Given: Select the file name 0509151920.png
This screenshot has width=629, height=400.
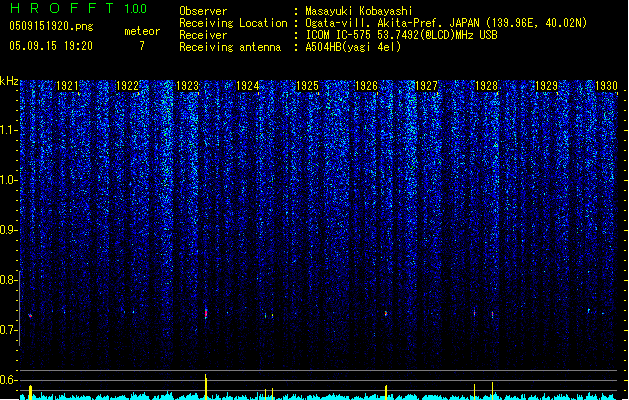Looking at the screenshot, I should (x=51, y=26).
